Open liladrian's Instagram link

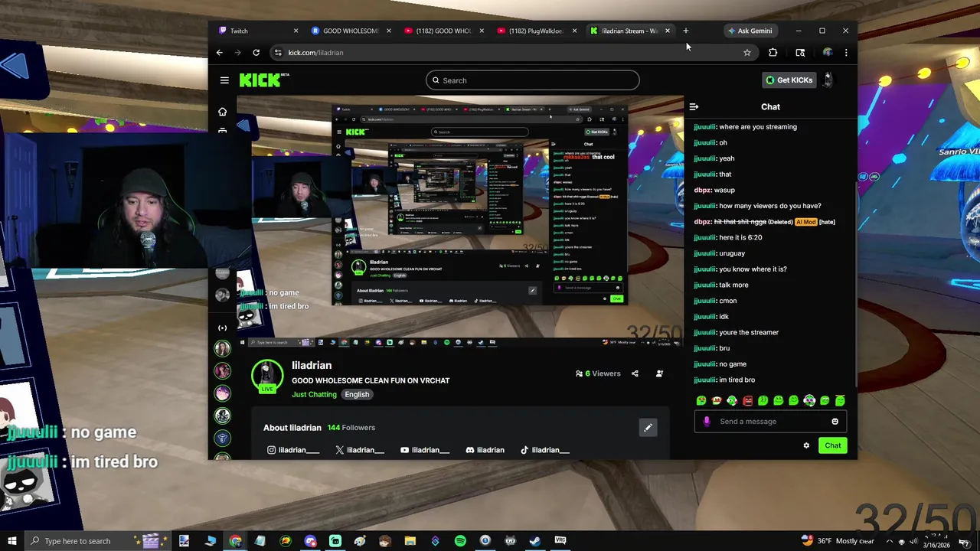[x=293, y=450]
